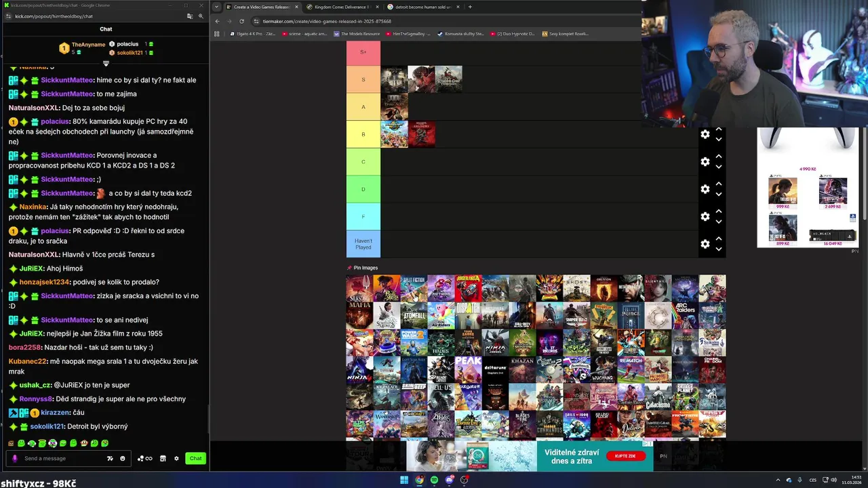Image resolution: width=868 pixels, height=488 pixels.
Task: Pick the PEAK game cover
Action: tap(468, 370)
